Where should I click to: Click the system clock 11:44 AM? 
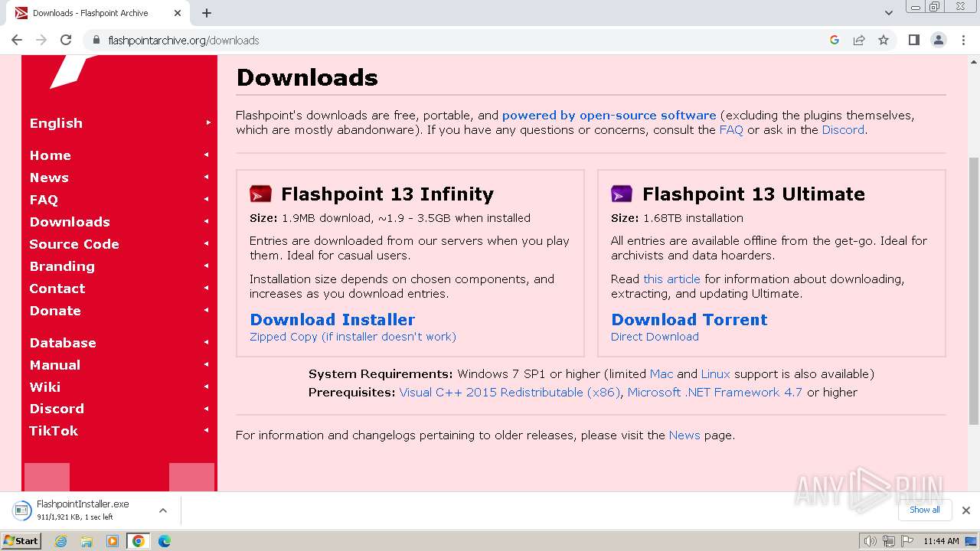[941, 541]
